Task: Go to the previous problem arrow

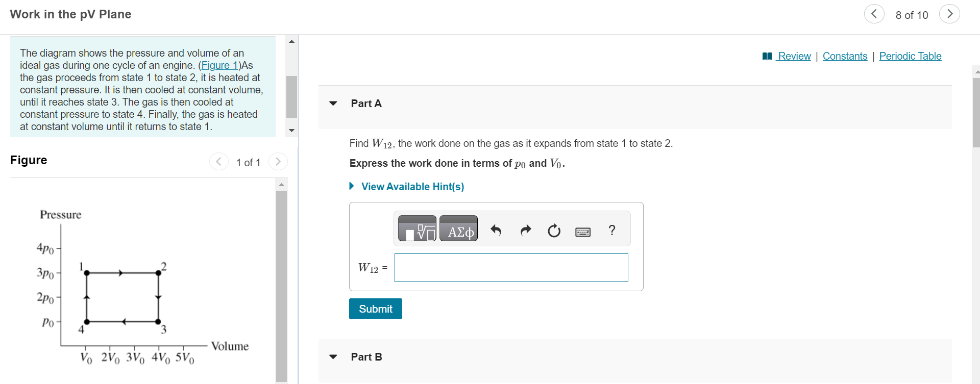Action: [x=874, y=14]
